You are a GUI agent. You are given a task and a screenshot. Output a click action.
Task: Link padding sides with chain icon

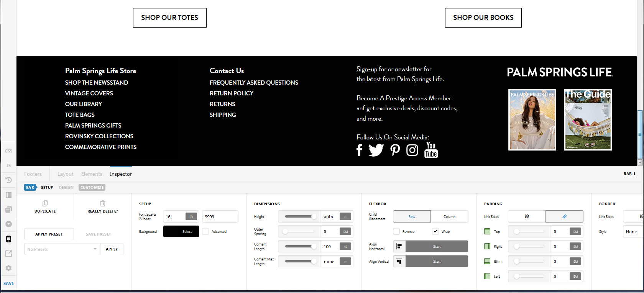(564, 216)
